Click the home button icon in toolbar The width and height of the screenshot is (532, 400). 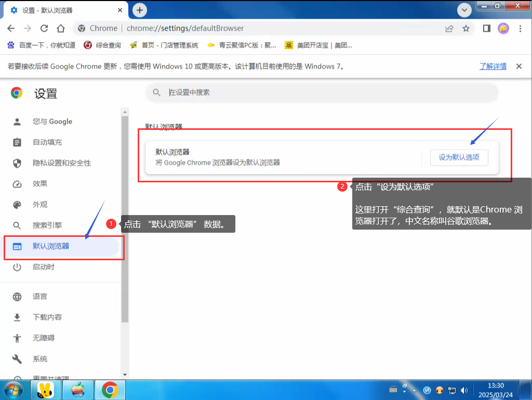point(61,29)
